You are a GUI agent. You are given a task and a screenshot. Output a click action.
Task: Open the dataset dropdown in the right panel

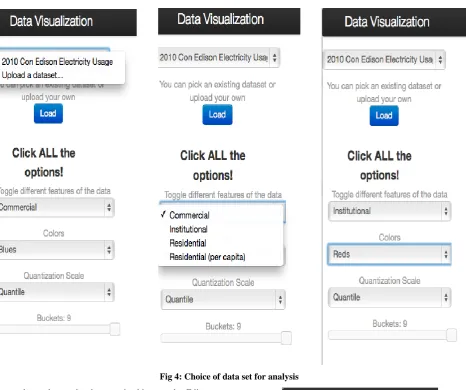pos(384,60)
